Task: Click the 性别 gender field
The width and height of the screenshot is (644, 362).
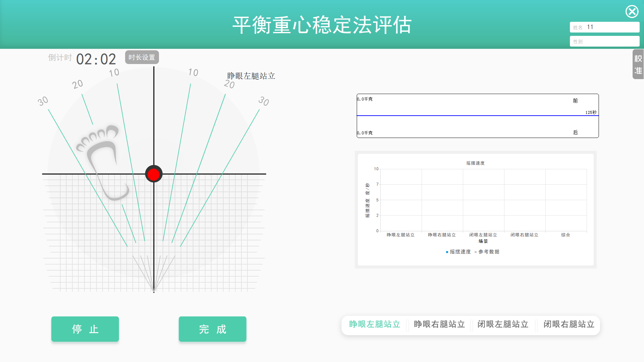Action: point(604,42)
